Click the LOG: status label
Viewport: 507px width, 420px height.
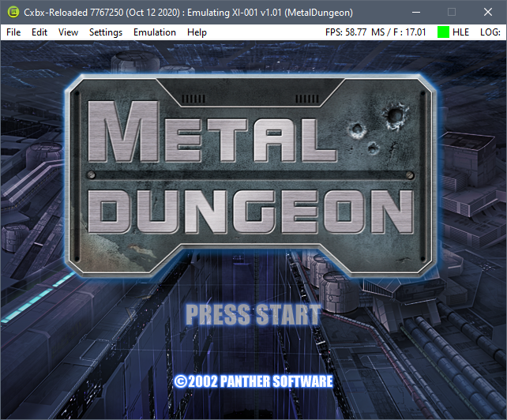tap(490, 32)
